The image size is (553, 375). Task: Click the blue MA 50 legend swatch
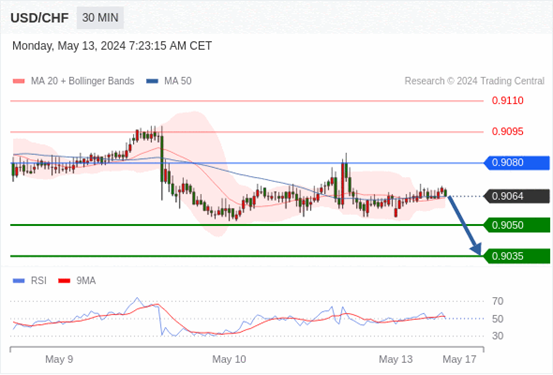click(152, 81)
